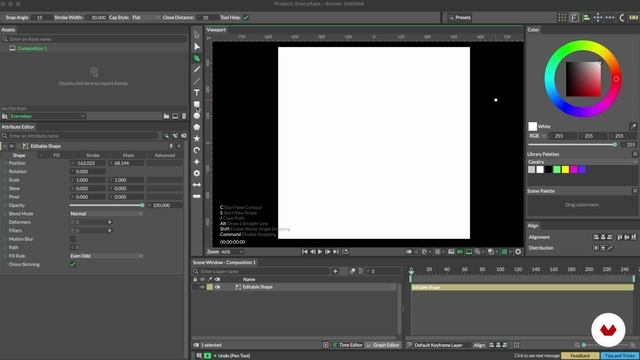Screen dimensions: 640x360
Task: Toggle the green viewport grid overlay button
Action: (x=504, y=252)
